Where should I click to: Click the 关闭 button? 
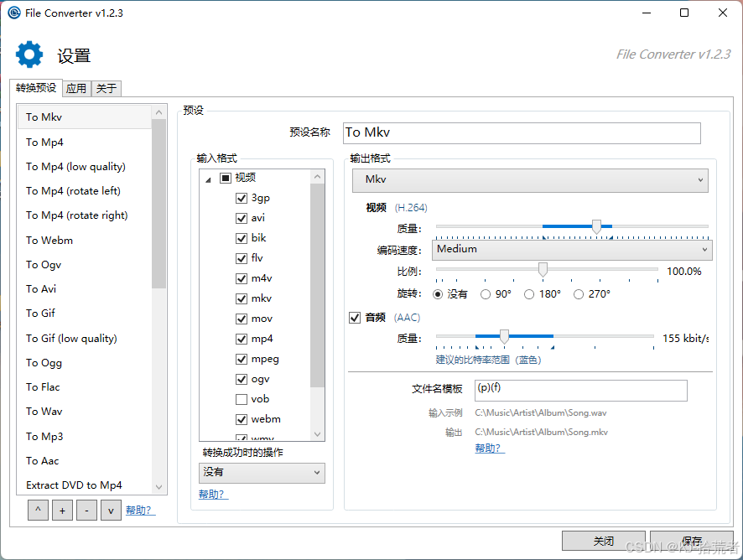point(603,541)
